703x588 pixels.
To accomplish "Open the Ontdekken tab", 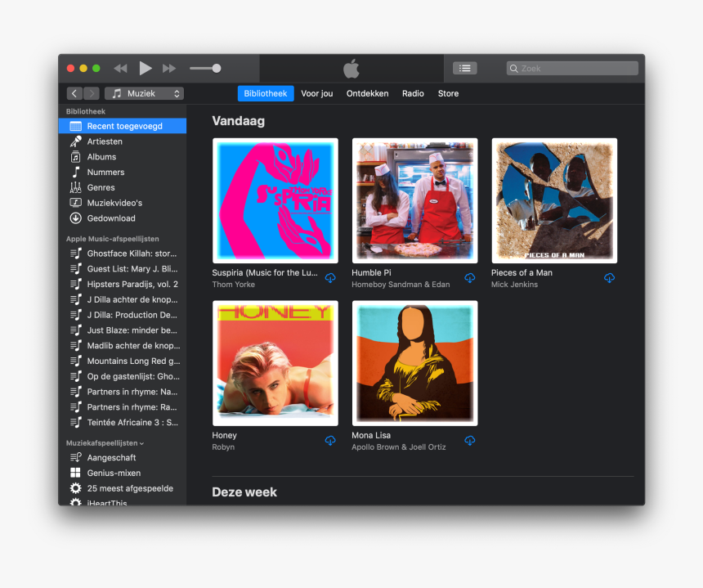I will point(367,93).
